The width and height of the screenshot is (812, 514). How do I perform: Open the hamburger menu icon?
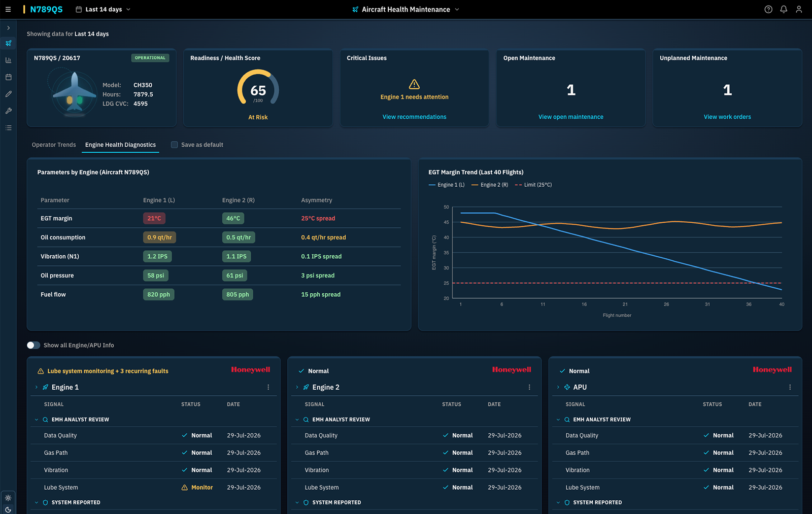point(8,9)
